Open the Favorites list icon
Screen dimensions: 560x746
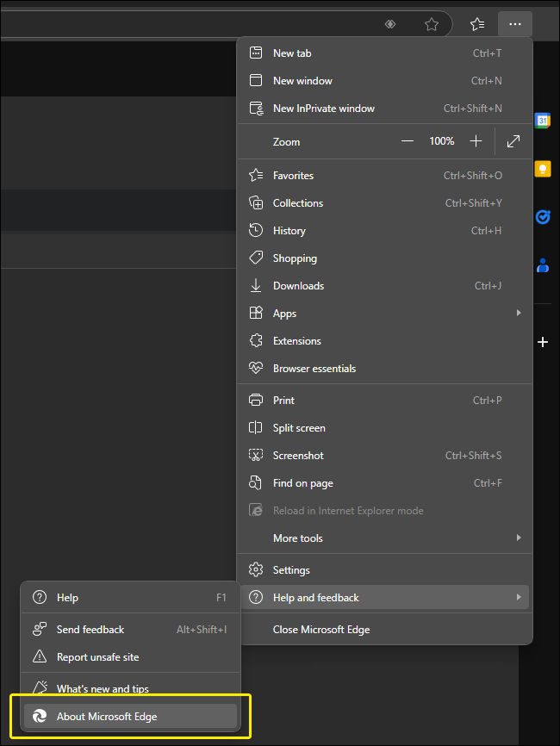click(x=477, y=23)
